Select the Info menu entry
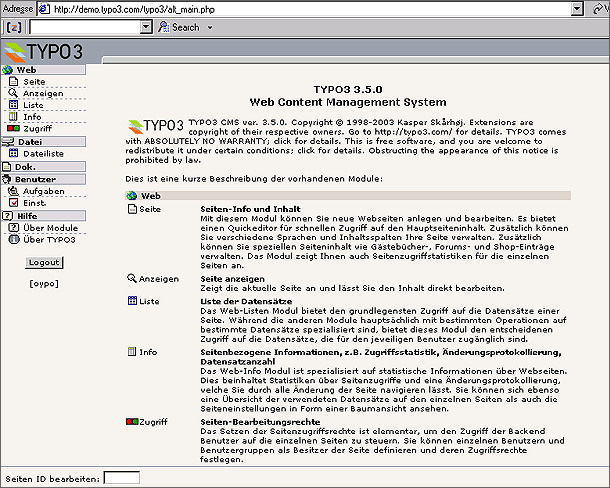The width and height of the screenshot is (610, 488). (x=32, y=117)
